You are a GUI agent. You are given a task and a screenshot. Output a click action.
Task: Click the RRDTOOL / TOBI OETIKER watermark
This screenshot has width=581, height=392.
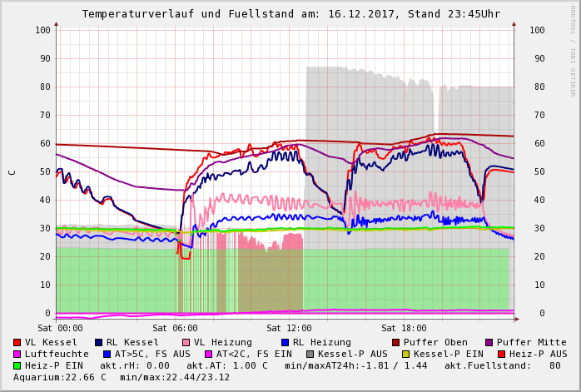click(573, 50)
